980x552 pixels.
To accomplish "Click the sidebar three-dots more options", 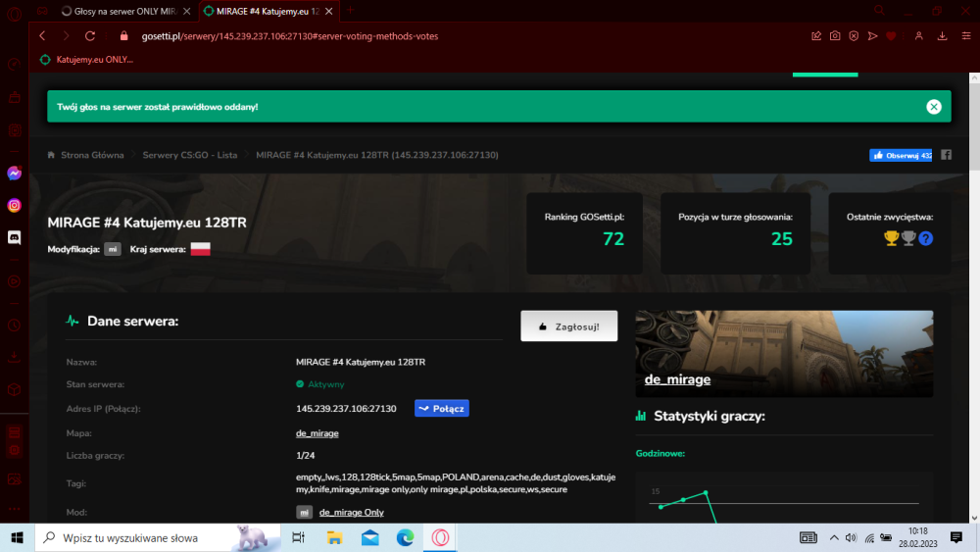I will 15,508.
